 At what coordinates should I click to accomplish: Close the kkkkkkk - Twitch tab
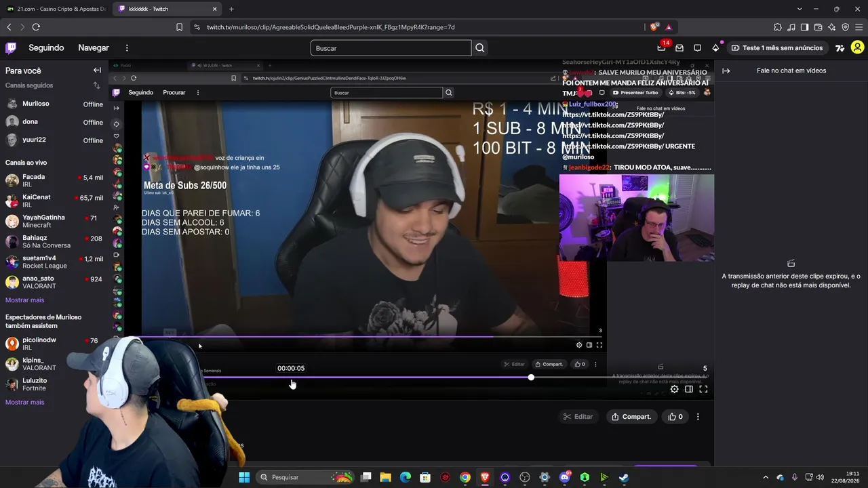[x=215, y=9]
